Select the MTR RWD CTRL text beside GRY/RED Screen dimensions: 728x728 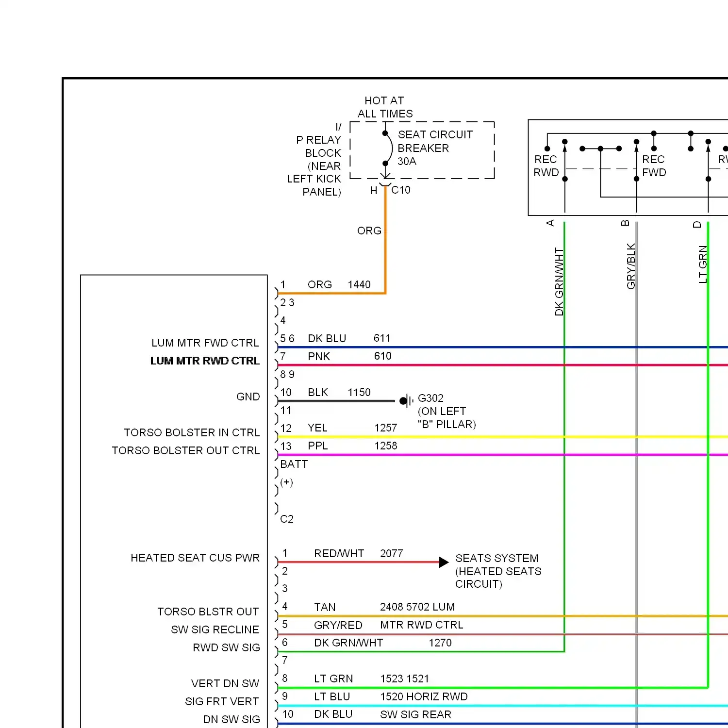(422, 625)
